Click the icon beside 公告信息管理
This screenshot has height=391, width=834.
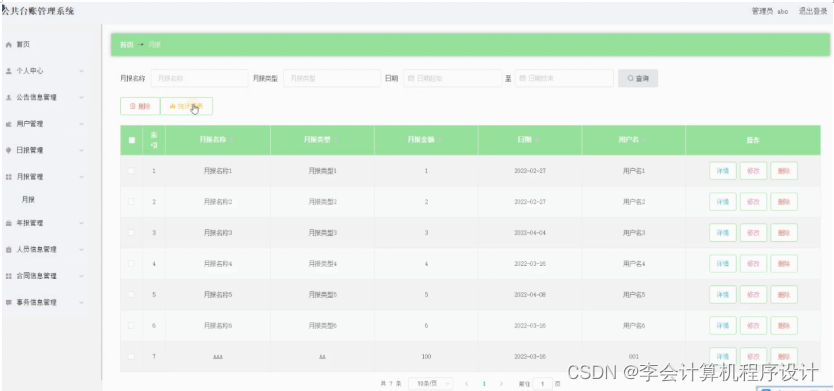(9, 97)
